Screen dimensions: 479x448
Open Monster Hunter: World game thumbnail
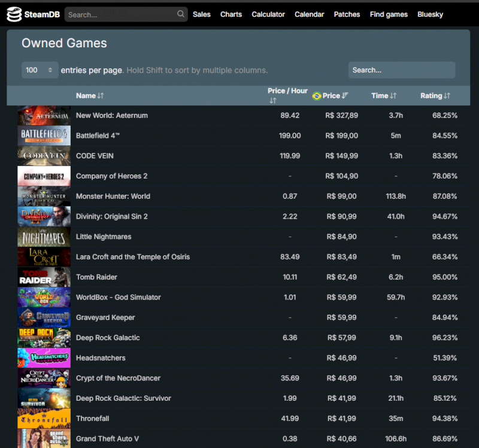44,196
